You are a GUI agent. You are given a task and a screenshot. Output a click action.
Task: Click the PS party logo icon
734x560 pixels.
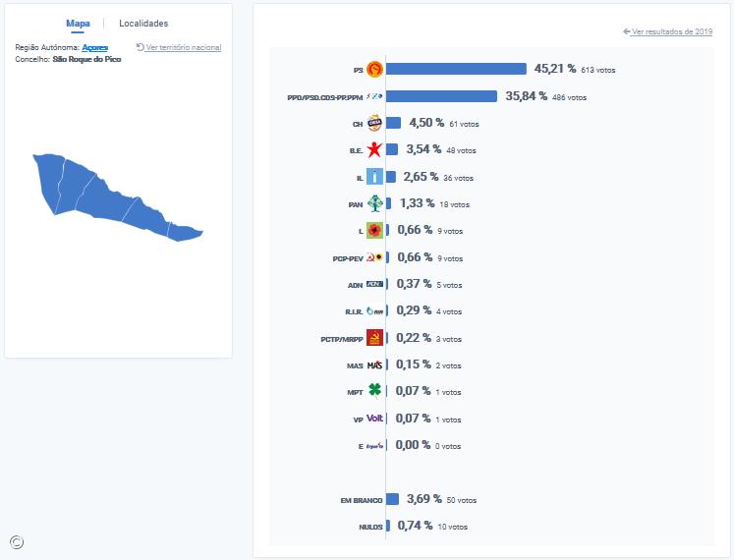[374, 70]
